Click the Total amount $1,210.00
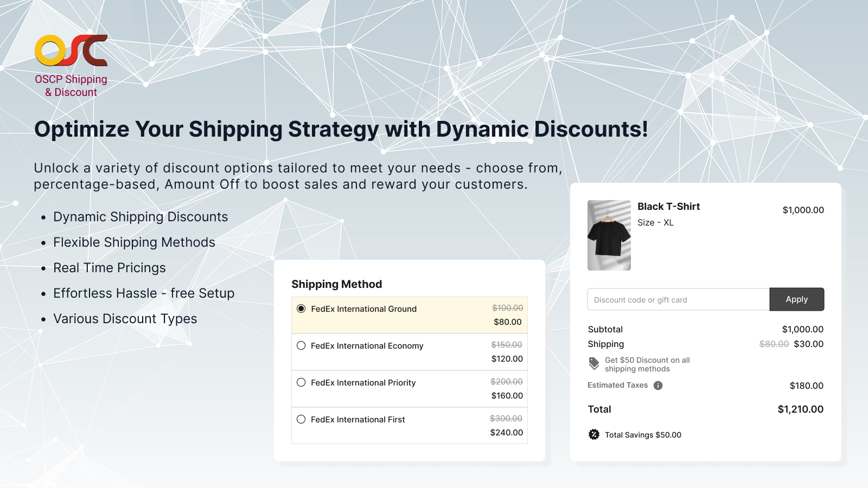The width and height of the screenshot is (868, 488). coord(800,409)
